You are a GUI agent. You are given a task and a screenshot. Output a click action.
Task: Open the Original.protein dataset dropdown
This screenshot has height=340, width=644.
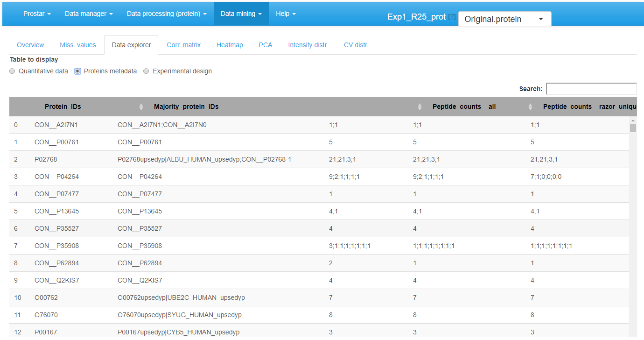tap(541, 19)
